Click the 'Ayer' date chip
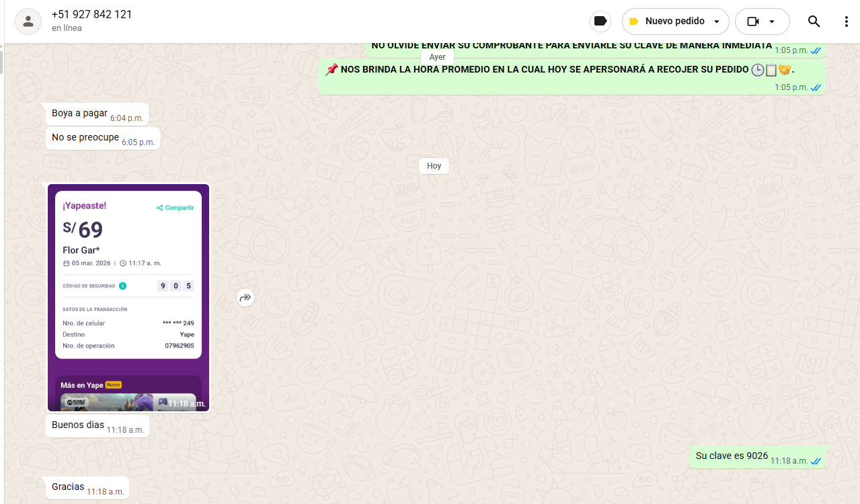This screenshot has width=860, height=504. click(x=437, y=57)
